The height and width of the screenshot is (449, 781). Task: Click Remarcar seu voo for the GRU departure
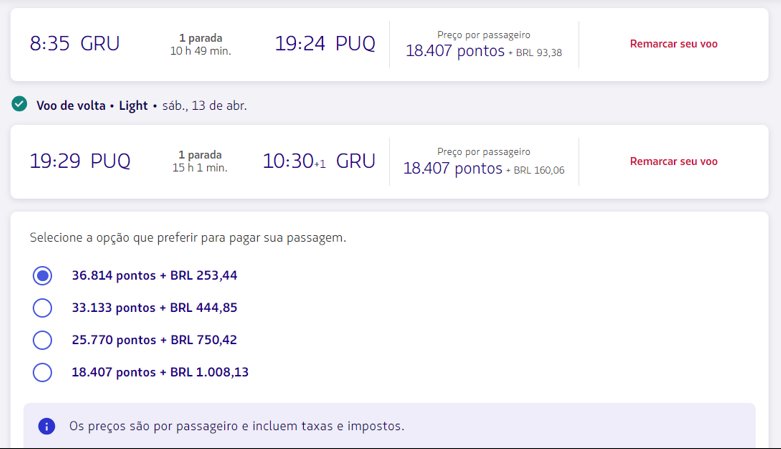tap(673, 44)
